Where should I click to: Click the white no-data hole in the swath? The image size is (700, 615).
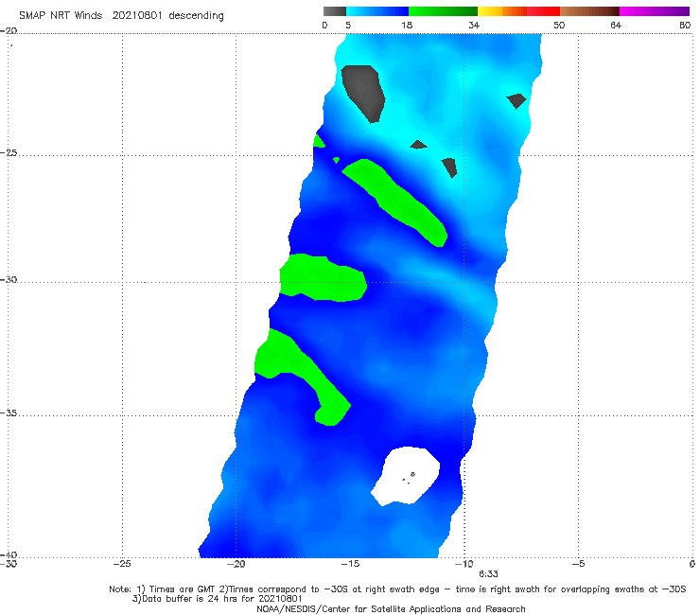(406, 476)
